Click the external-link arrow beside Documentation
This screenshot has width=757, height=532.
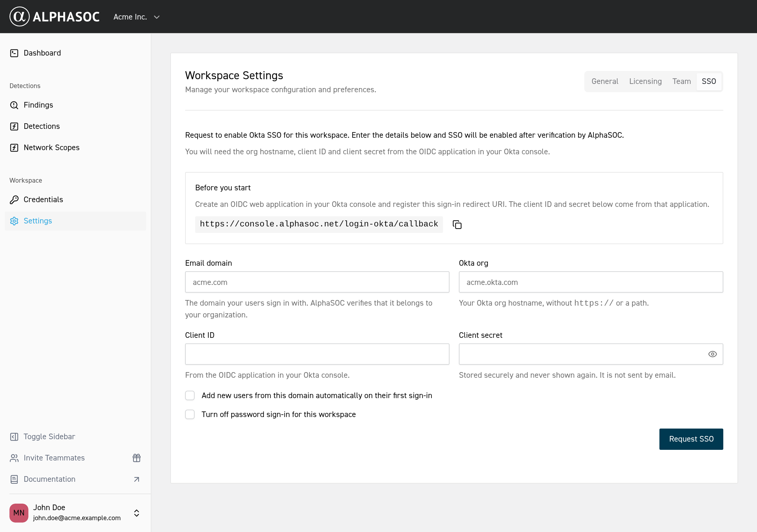pyautogui.click(x=137, y=479)
